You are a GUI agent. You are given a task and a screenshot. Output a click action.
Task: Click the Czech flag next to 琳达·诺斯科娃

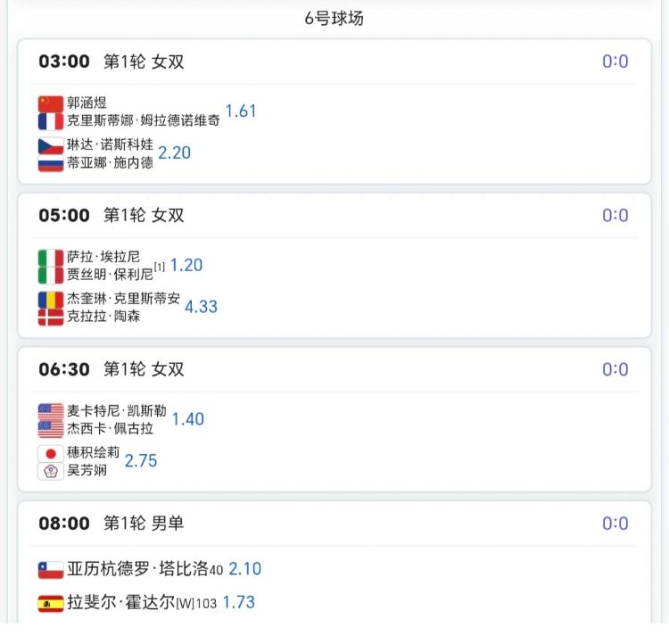click(51, 146)
